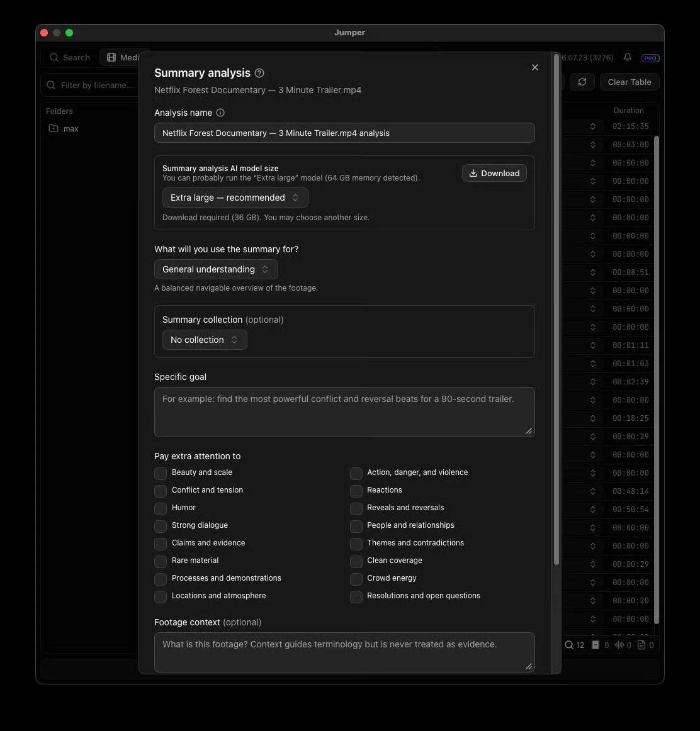Viewport: 700px width, 731px height.
Task: Click the magnifier icon in filename filter
Action: click(51, 86)
